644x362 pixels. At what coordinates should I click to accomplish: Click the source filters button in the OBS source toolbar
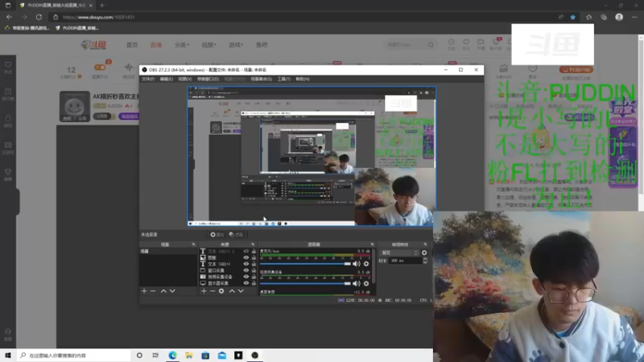click(x=236, y=235)
